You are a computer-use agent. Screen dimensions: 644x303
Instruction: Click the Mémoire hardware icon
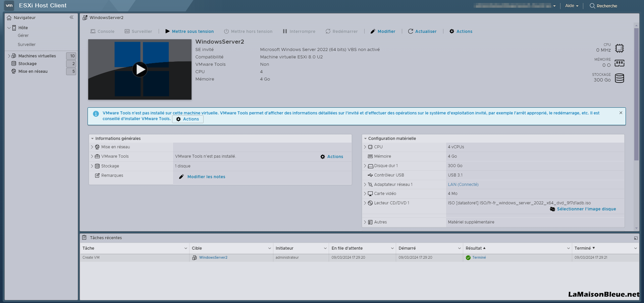[x=370, y=156]
